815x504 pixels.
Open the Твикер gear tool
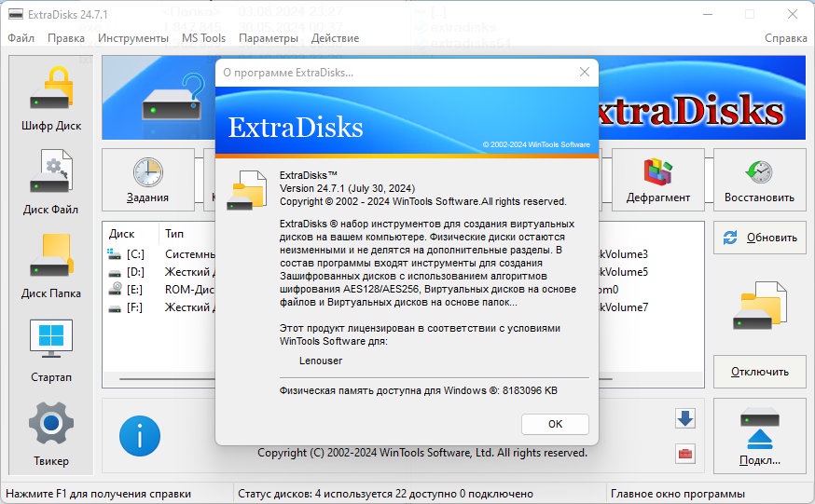(x=51, y=434)
